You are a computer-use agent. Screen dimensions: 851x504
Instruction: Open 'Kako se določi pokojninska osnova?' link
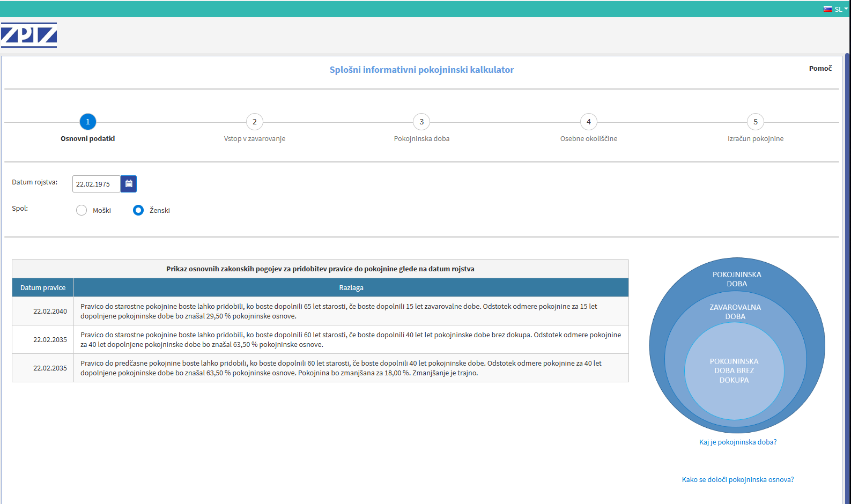[737, 480]
